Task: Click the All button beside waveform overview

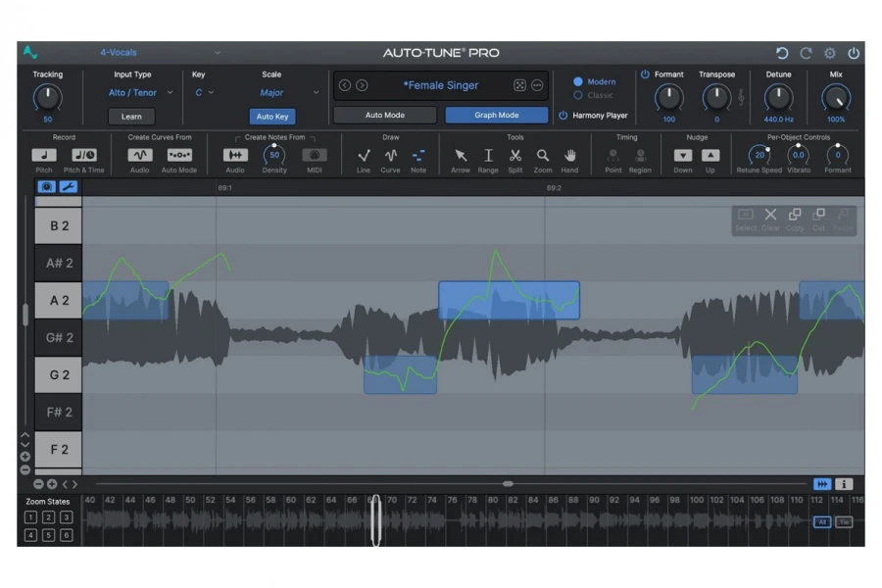Action: coord(822,522)
